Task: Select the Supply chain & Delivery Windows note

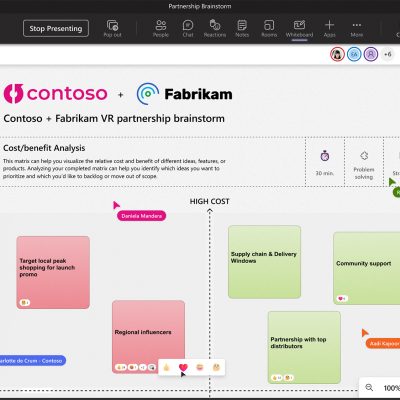Action: [264, 262]
